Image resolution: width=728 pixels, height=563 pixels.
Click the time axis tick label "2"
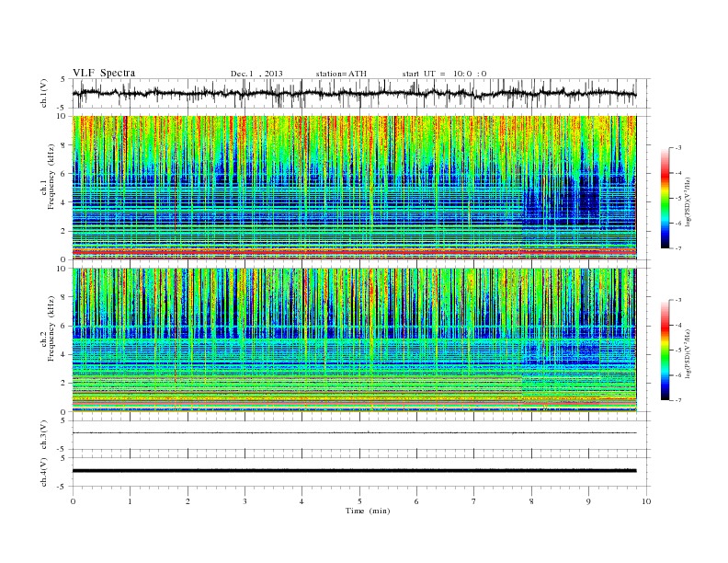(x=188, y=501)
